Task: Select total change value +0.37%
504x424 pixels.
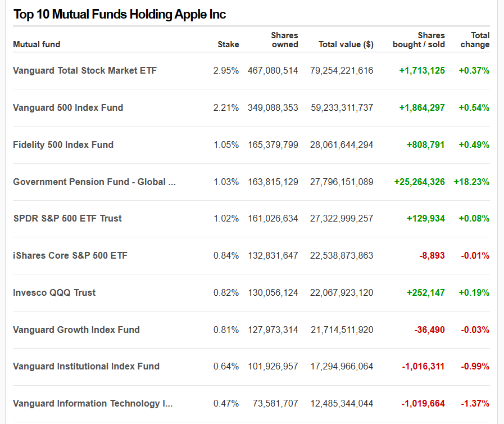Action: click(x=474, y=70)
